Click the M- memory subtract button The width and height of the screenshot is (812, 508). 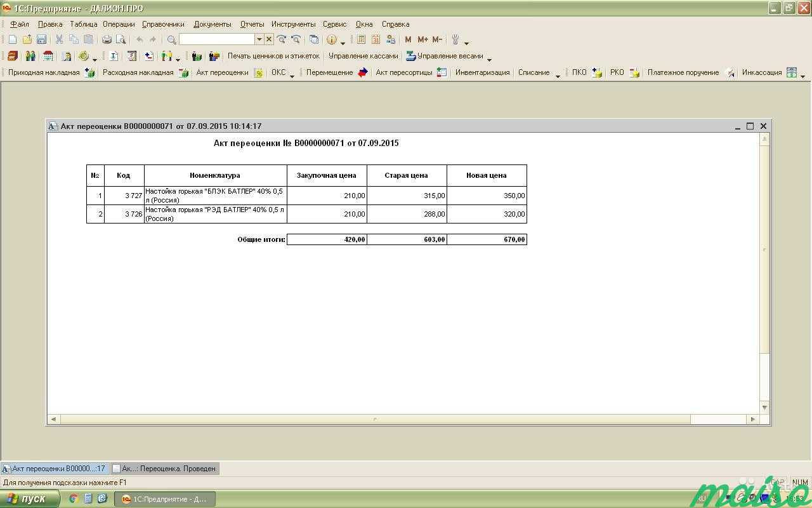point(437,39)
